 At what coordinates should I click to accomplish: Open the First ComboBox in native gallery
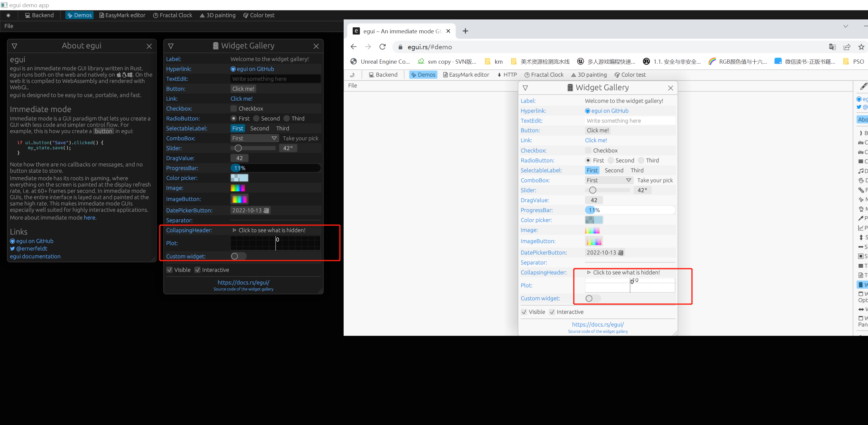tap(255, 138)
